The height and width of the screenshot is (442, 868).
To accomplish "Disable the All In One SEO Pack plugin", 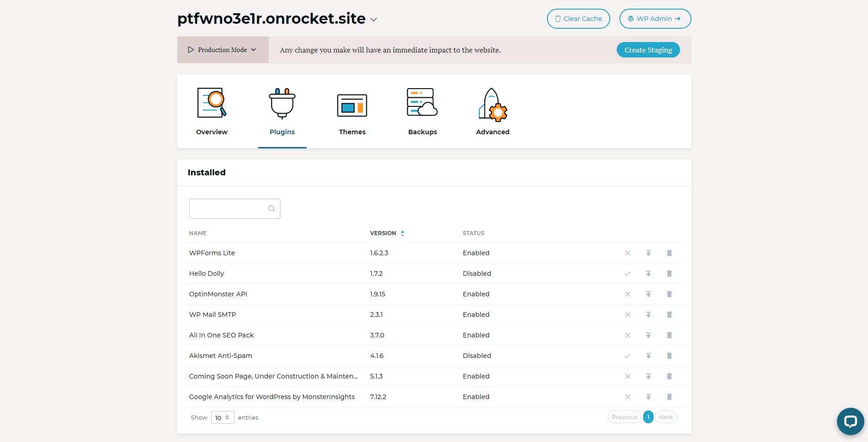I will point(628,335).
